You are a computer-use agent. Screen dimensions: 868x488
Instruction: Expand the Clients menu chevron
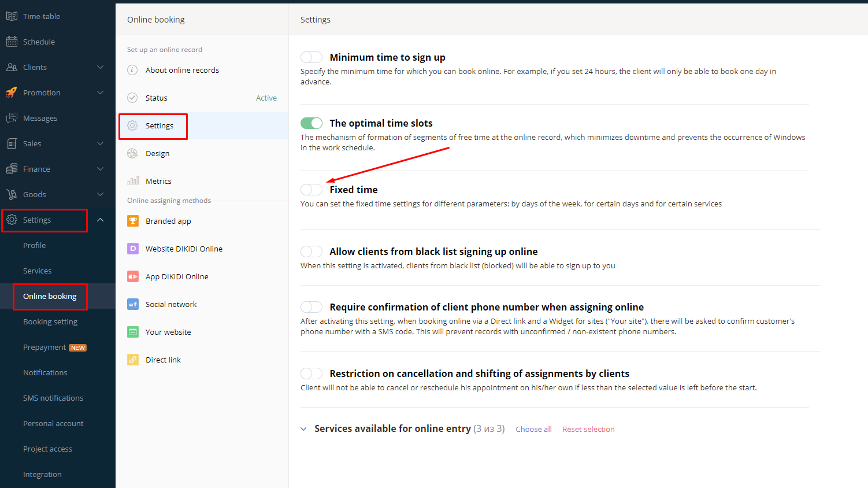(101, 67)
